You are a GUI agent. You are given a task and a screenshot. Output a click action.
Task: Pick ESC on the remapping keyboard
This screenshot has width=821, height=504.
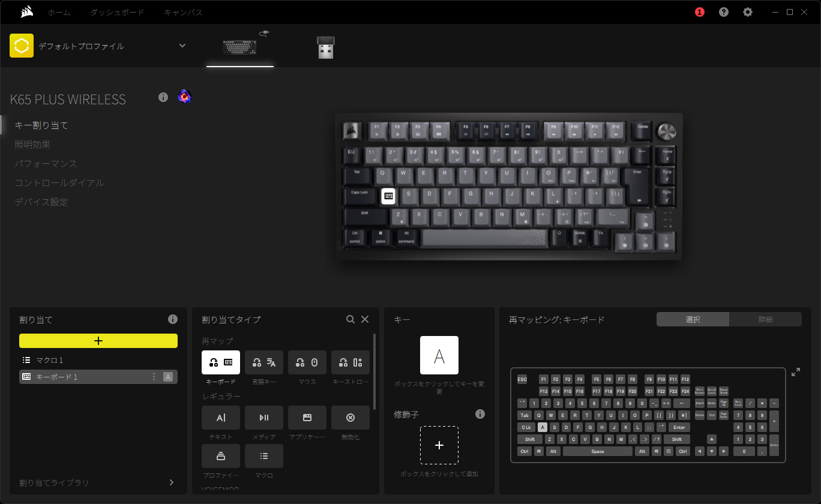click(x=522, y=379)
